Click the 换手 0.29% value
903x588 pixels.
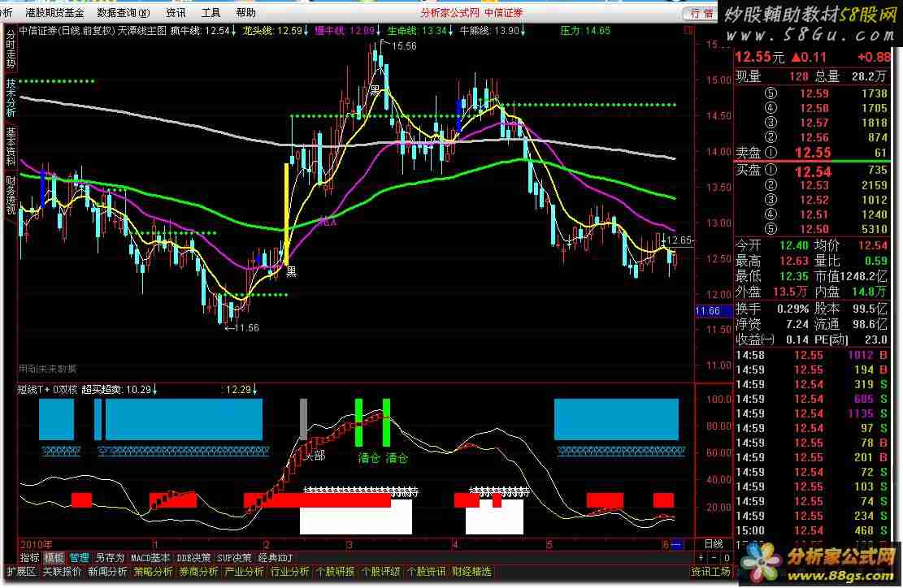pos(793,309)
